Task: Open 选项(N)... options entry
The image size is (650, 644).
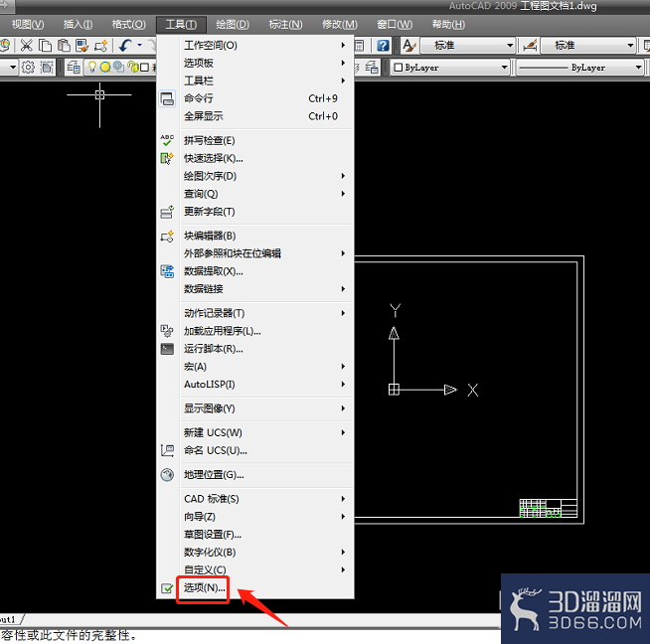Action: coord(255,588)
